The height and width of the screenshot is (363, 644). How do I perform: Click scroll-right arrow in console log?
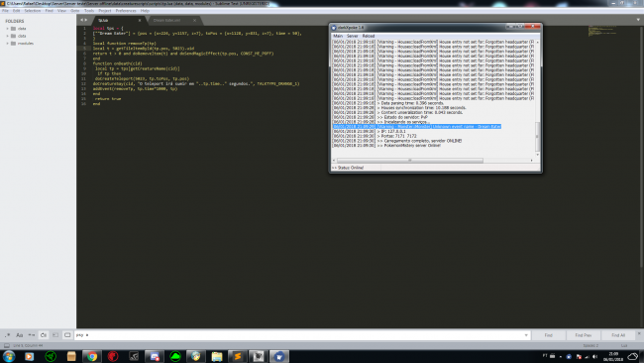(531, 161)
